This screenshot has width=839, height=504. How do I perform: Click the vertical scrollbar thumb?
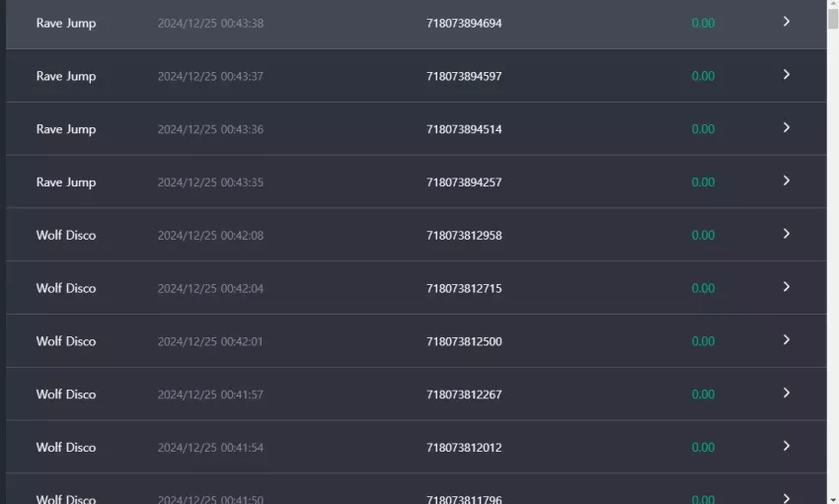pyautogui.click(x=832, y=20)
